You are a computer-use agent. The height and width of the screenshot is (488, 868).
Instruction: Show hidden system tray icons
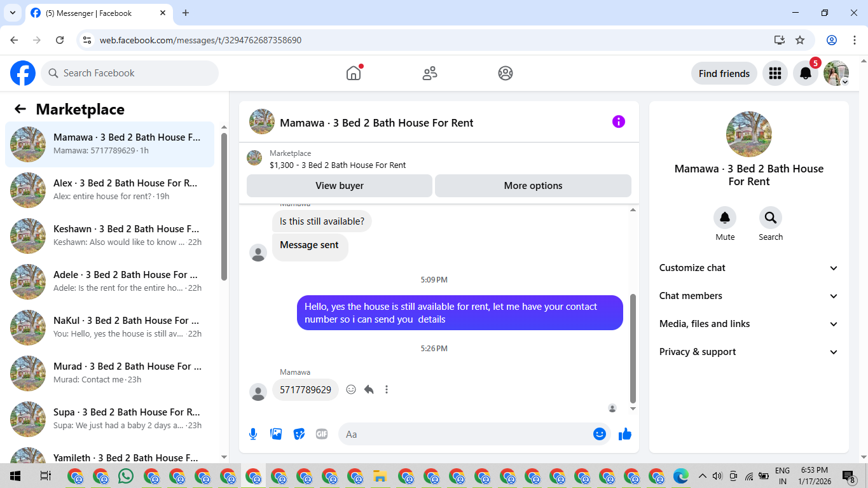(703, 476)
